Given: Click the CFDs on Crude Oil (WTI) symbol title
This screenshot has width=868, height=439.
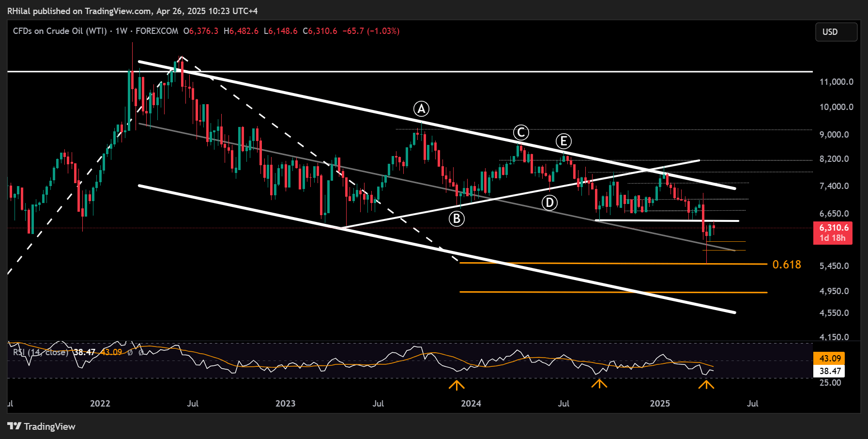Looking at the screenshot, I should pyautogui.click(x=61, y=31).
